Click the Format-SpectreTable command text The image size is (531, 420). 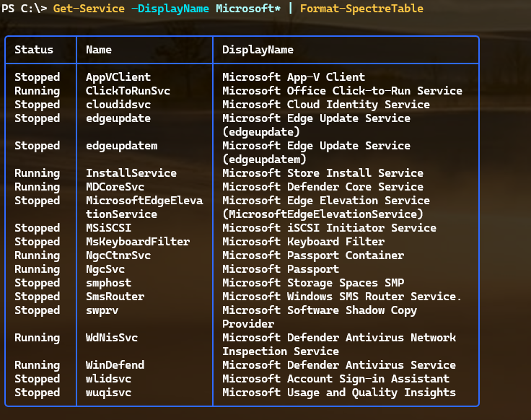point(361,9)
